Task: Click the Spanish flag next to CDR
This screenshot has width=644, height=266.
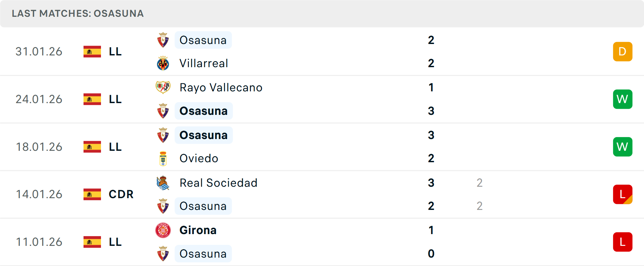Action: click(x=92, y=194)
